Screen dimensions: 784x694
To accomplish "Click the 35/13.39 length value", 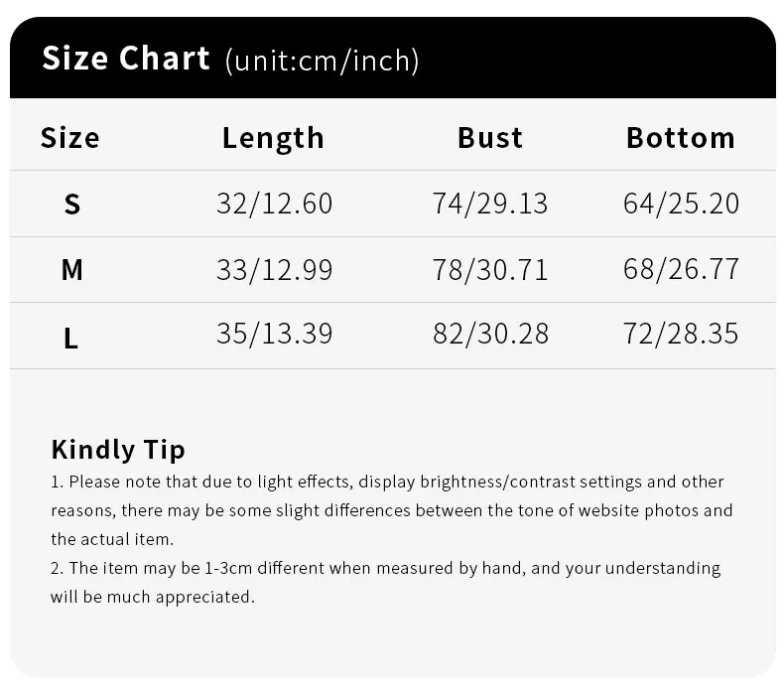I will (274, 334).
